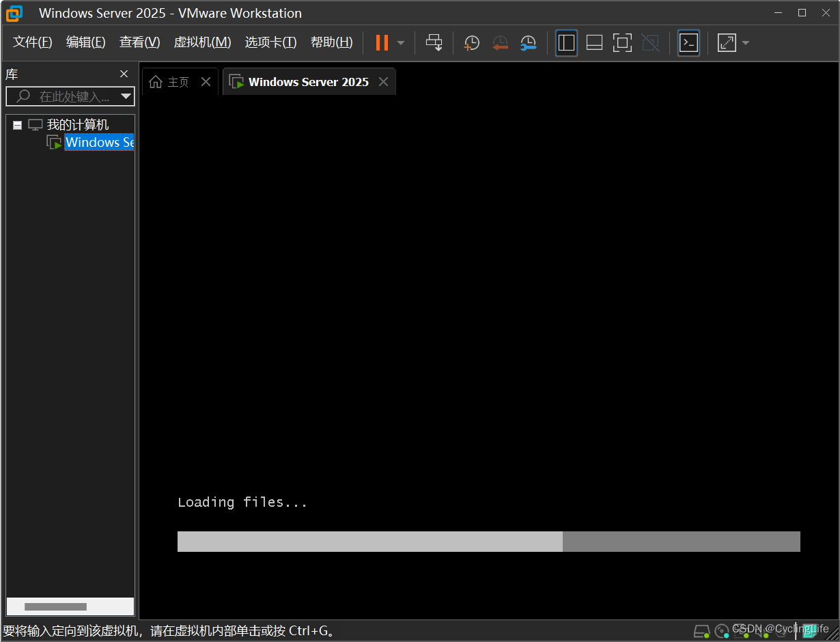This screenshot has height=642, width=840.
Task: Click the Loading files progress bar
Action: coord(488,542)
